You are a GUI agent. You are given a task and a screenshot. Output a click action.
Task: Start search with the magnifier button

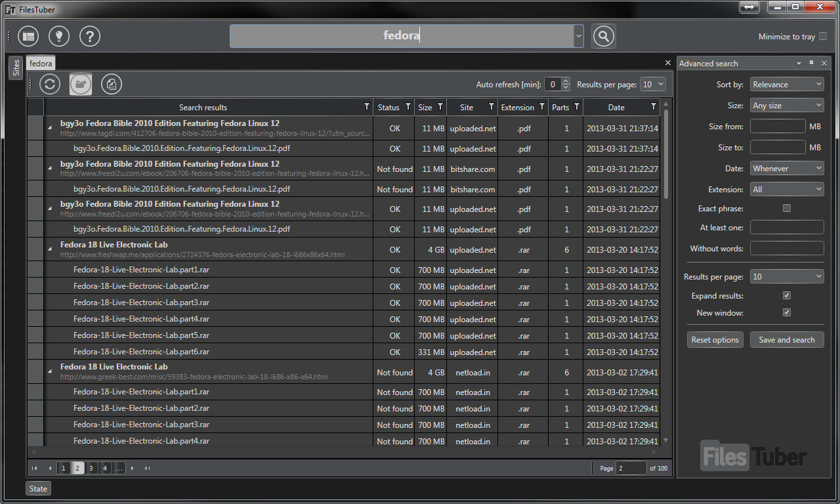(x=604, y=36)
